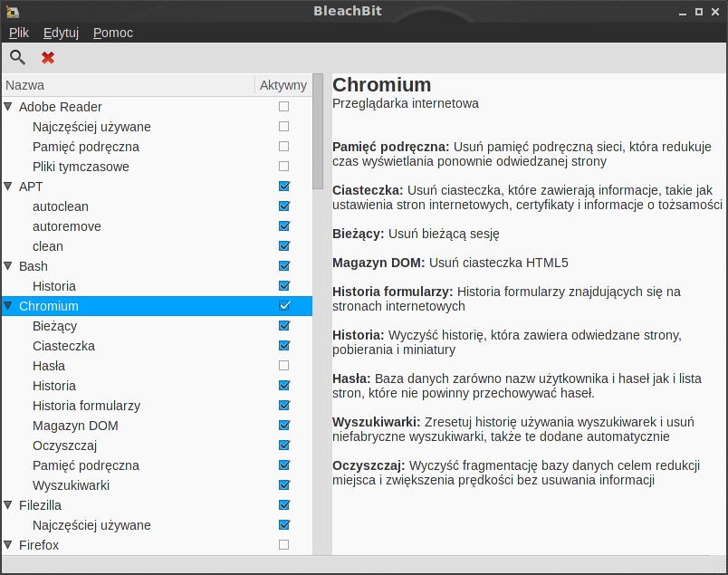728x575 pixels.
Task: Toggle the Chromium group checkbox
Action: pyautogui.click(x=283, y=306)
